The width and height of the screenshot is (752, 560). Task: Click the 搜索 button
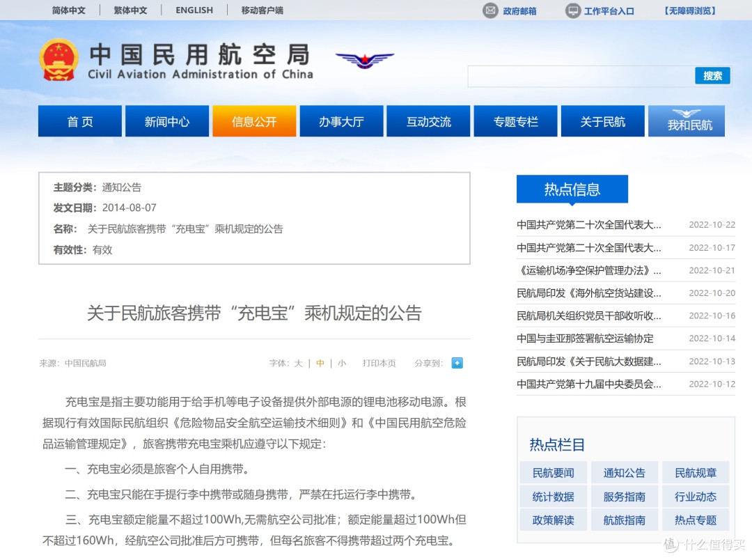713,75
